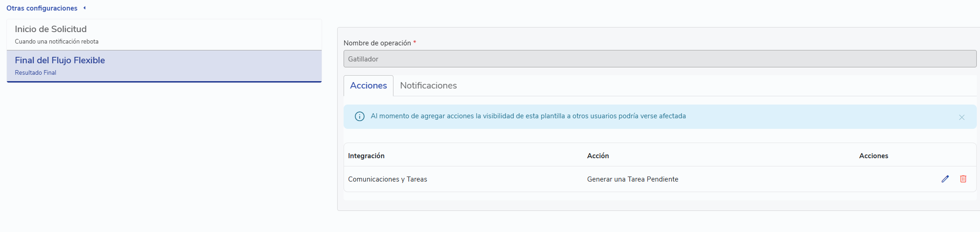Click the Generar una Tarea Pendiente cell
This screenshot has height=232, width=980.
coord(632,179)
